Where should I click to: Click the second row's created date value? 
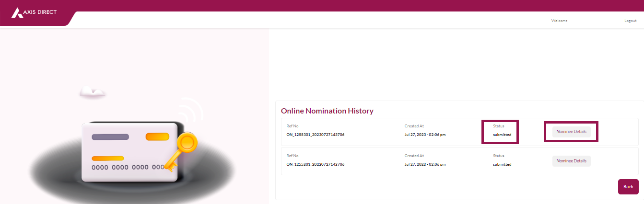(425, 164)
